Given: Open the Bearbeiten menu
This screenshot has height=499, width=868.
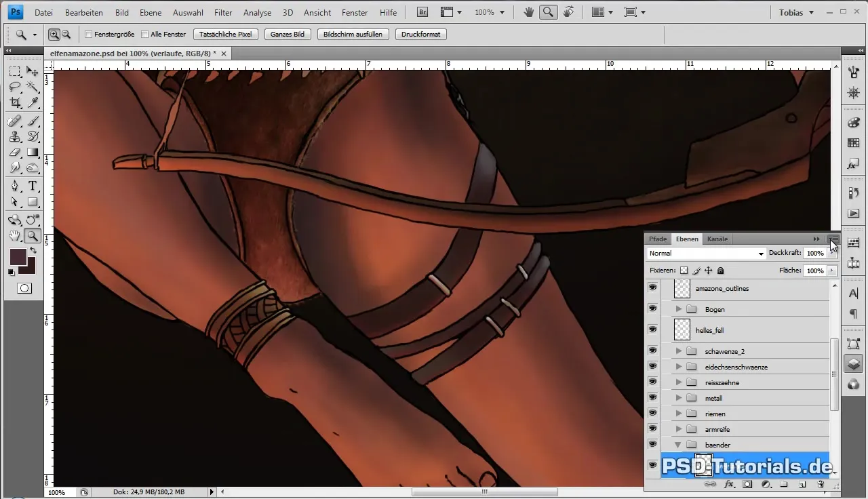Looking at the screenshot, I should [84, 13].
